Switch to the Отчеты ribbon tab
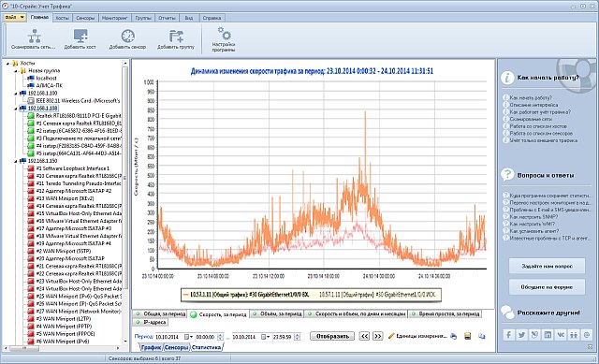 167,18
